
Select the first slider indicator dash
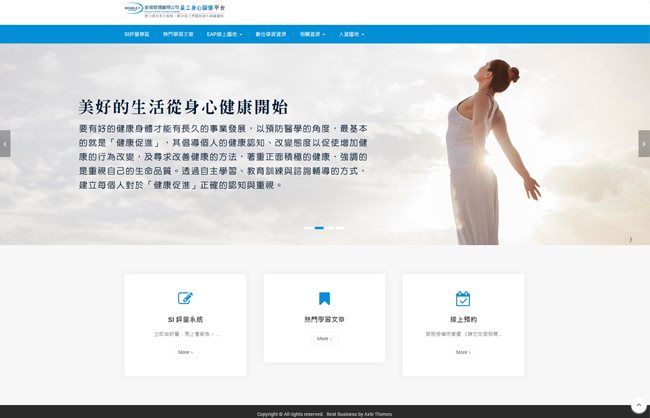309,228
